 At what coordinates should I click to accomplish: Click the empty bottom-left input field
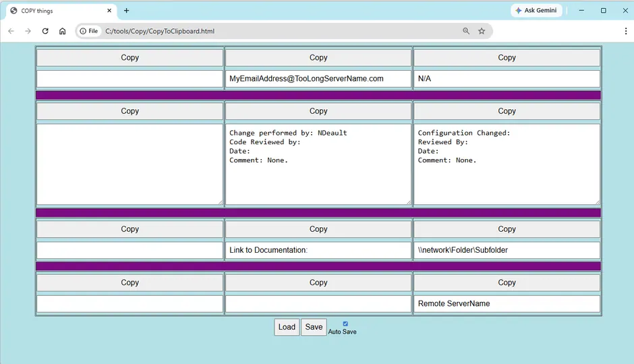[x=129, y=304]
